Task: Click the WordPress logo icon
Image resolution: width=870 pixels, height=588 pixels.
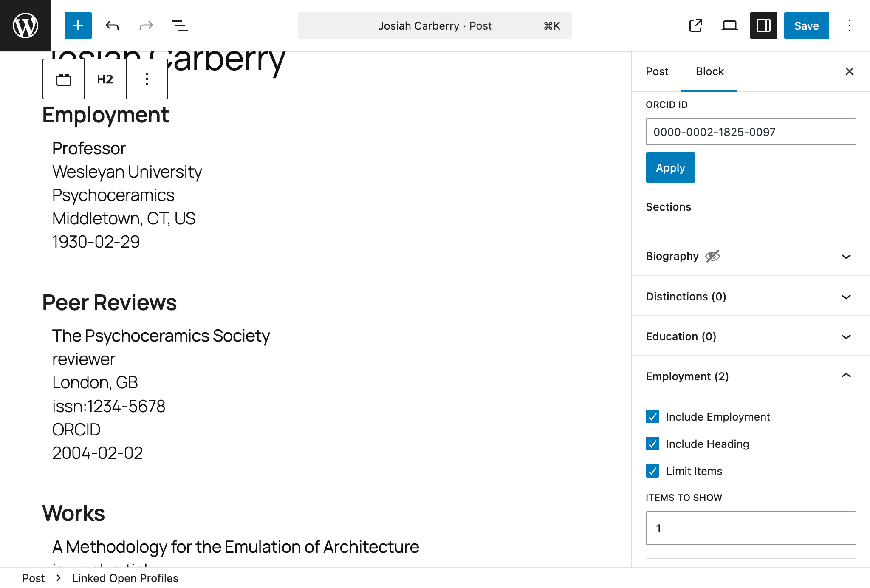Action: coord(25,25)
